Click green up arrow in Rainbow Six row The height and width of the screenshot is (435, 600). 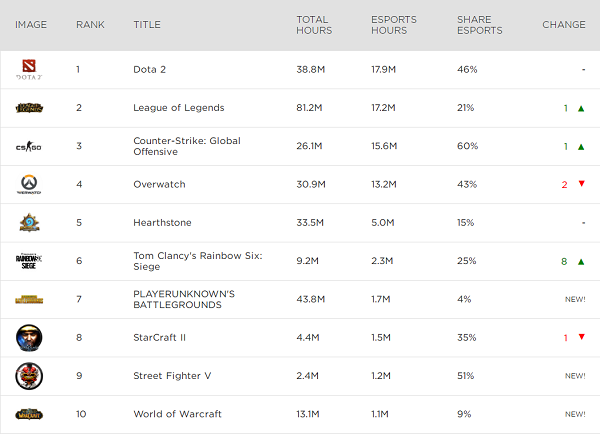click(x=581, y=262)
